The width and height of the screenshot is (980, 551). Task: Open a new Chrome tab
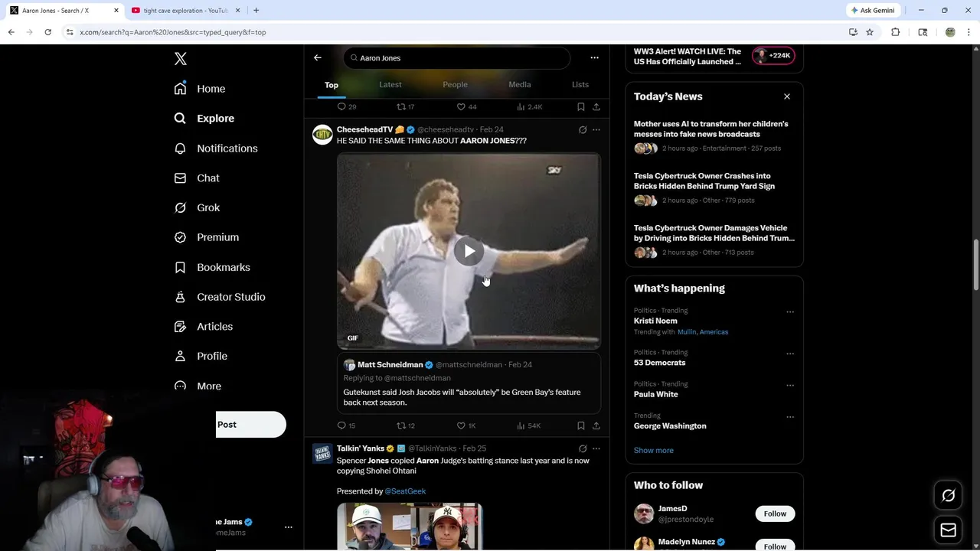coord(256,10)
